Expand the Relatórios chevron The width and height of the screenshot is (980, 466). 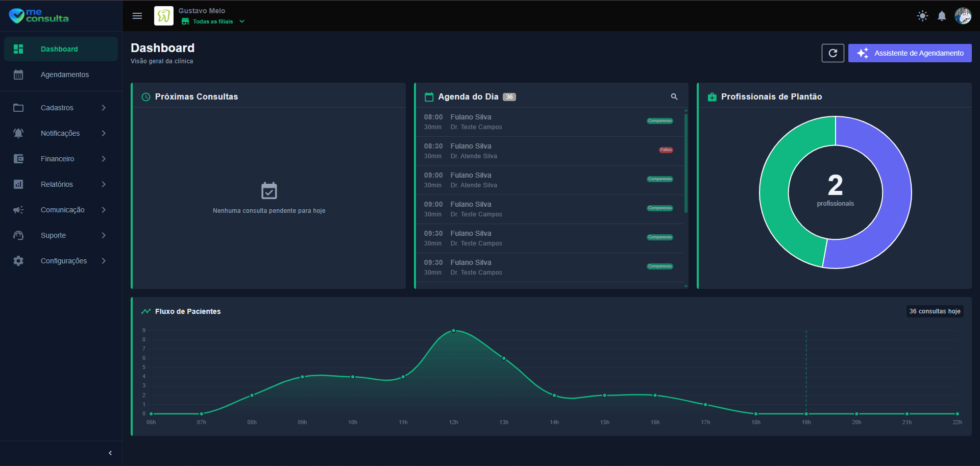(104, 184)
